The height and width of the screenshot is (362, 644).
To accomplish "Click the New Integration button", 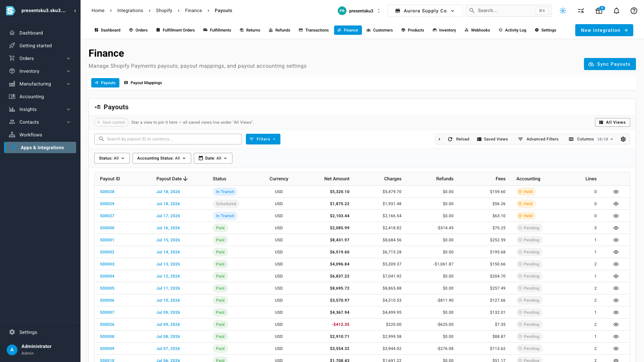I will tap(604, 30).
